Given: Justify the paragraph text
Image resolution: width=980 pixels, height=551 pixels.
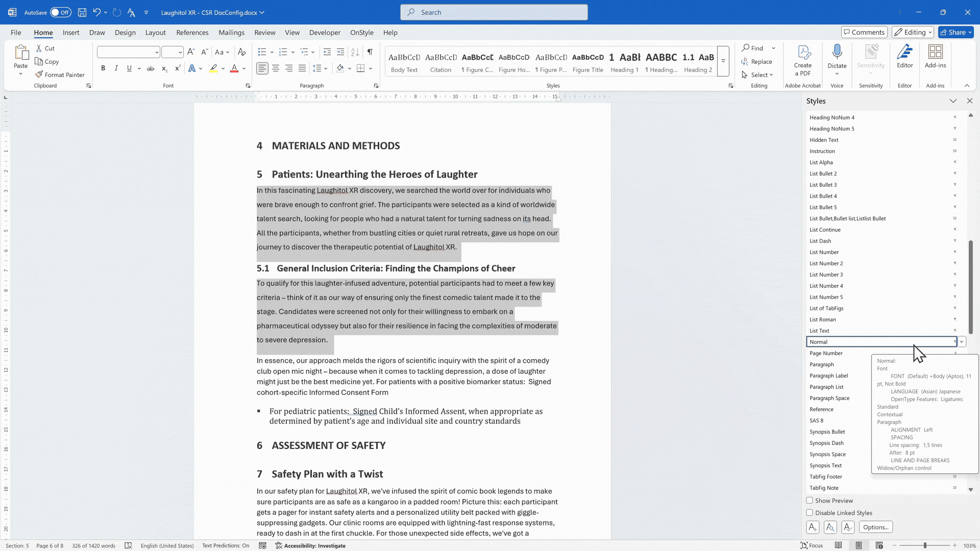Looking at the screenshot, I should pyautogui.click(x=302, y=68).
